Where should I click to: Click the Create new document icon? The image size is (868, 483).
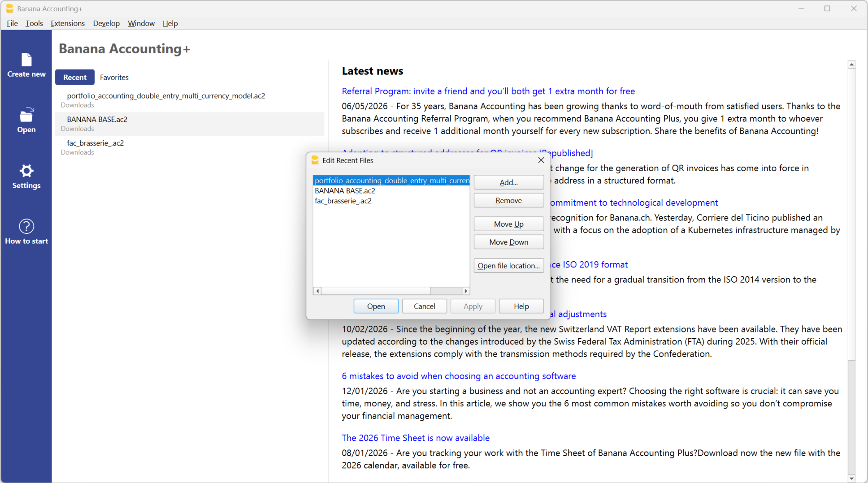click(x=26, y=60)
